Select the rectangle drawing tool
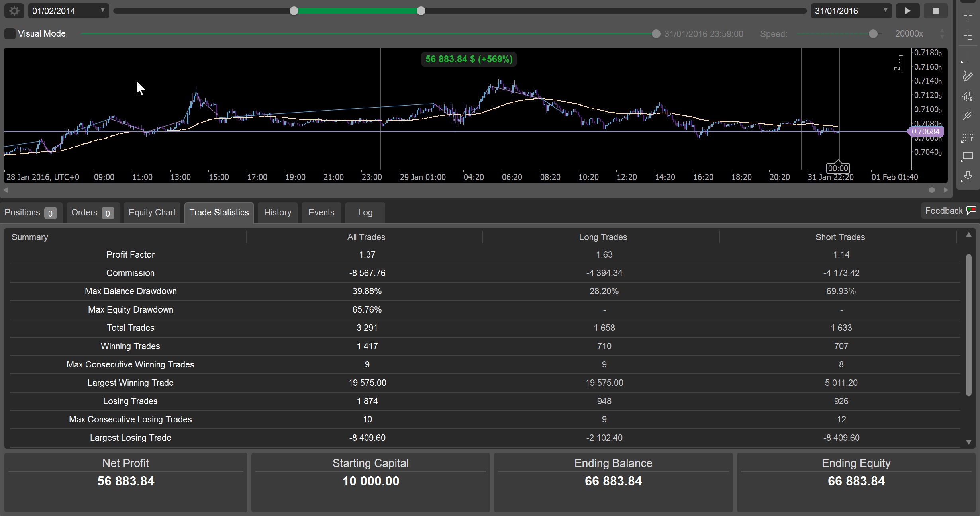 (967, 156)
